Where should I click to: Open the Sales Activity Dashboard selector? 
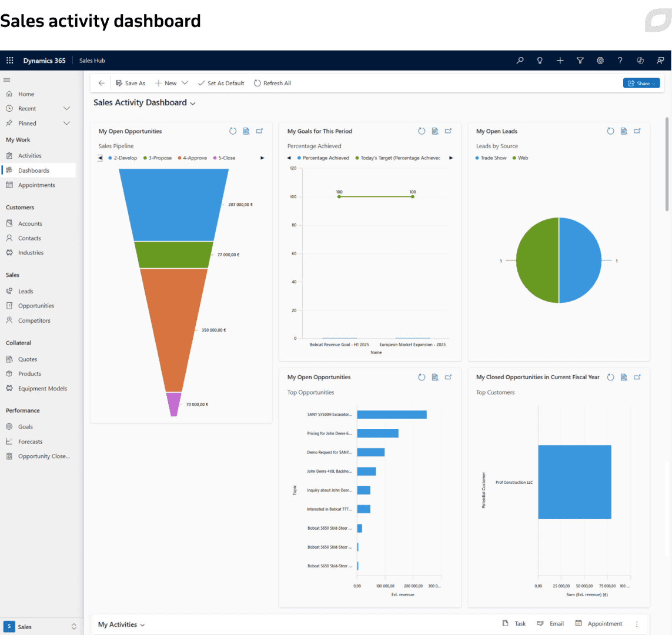coord(145,103)
